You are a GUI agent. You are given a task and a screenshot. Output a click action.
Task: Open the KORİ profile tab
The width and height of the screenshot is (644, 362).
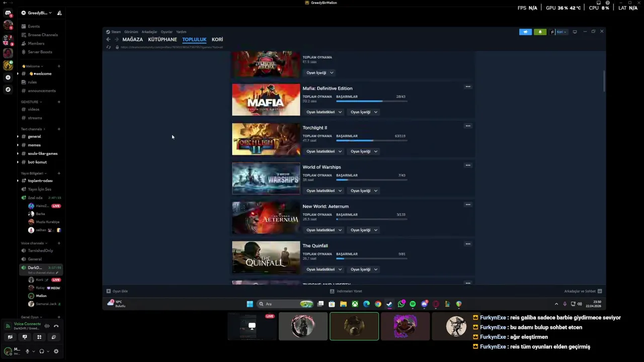[x=217, y=39]
